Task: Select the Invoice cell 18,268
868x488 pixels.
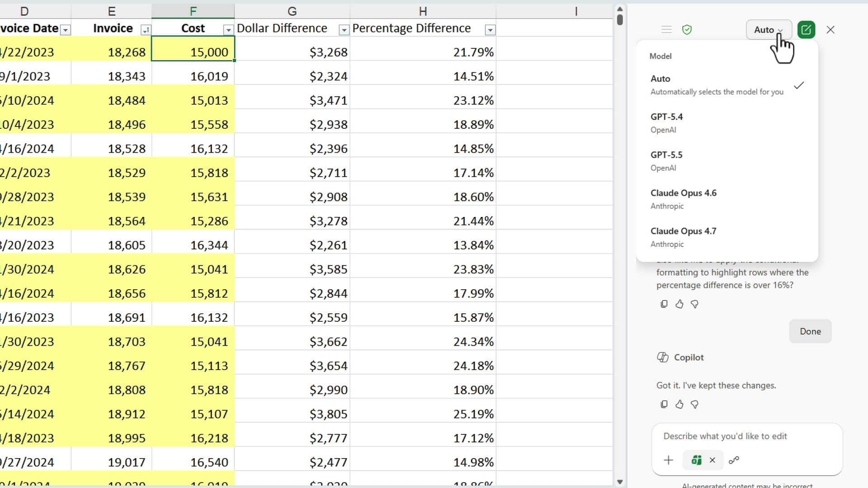Action: 112,48
